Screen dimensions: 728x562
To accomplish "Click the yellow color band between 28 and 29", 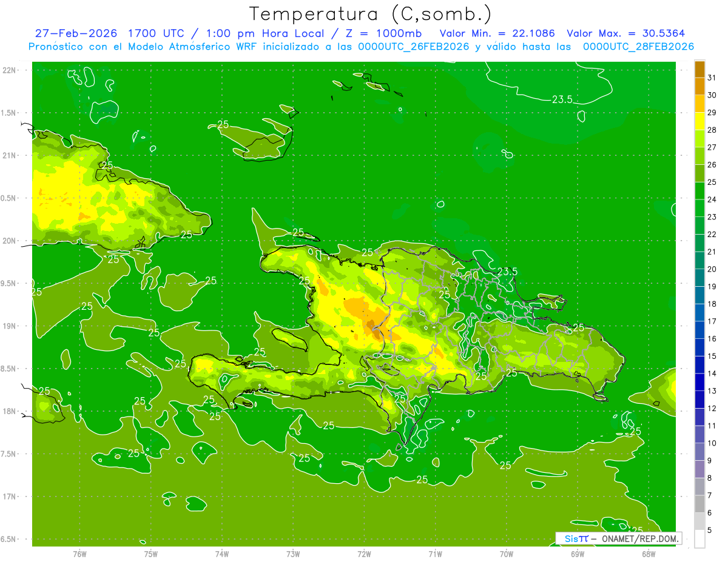I will (700, 121).
